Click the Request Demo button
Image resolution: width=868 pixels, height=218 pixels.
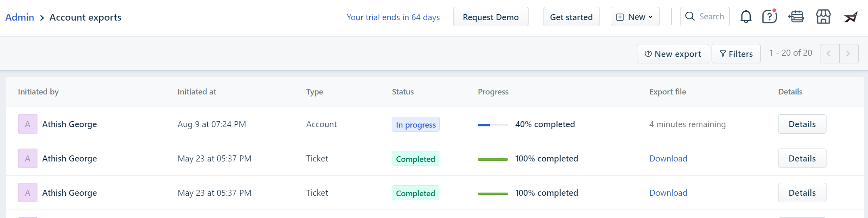click(491, 17)
